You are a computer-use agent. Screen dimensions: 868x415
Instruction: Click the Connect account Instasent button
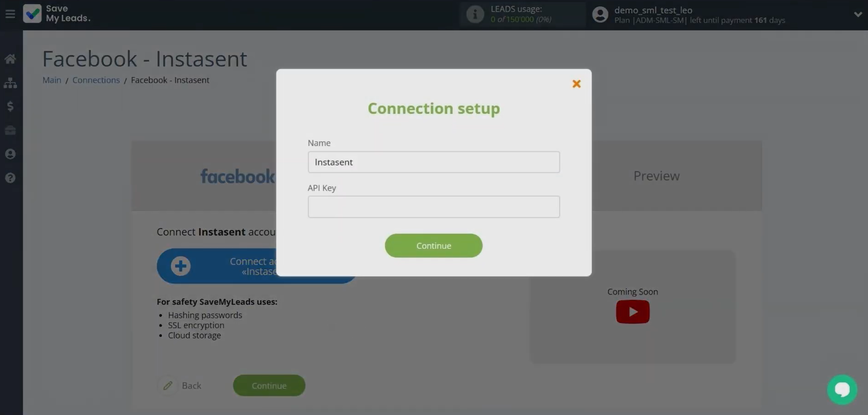[257, 266]
